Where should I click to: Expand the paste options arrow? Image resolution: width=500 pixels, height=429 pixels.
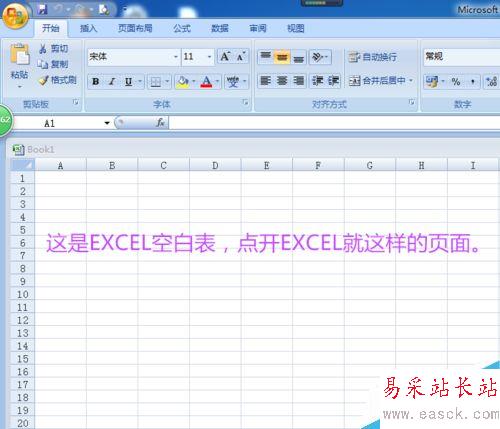coord(19,87)
